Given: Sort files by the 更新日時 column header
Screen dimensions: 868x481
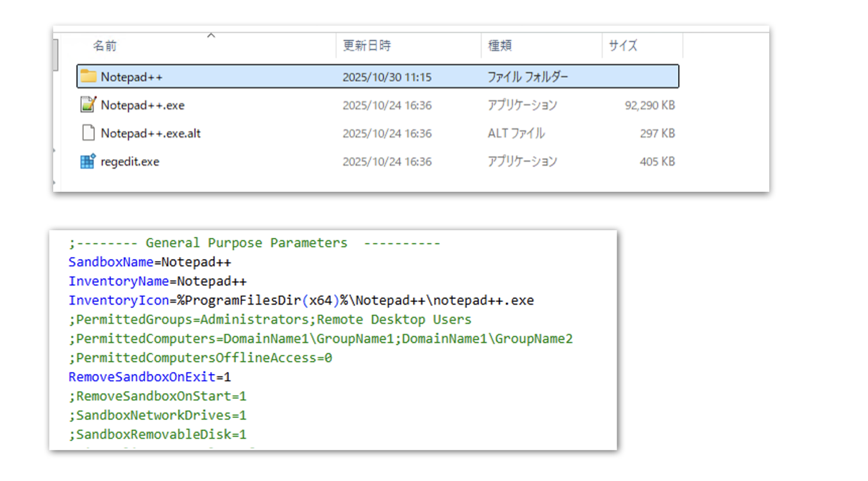Looking at the screenshot, I should pyautogui.click(x=367, y=46).
